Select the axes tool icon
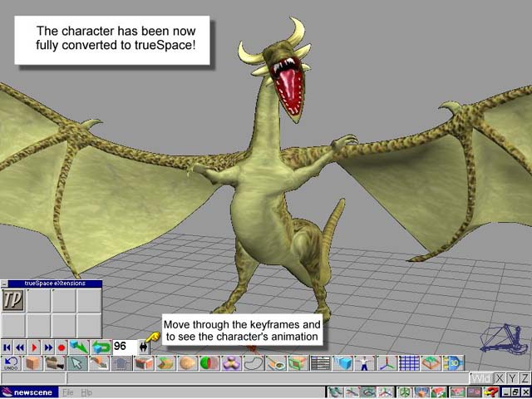The image size is (532, 399). 387,363
